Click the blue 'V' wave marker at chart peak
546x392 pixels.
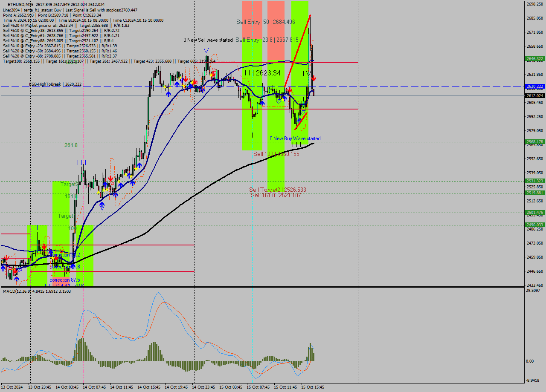(206, 50)
